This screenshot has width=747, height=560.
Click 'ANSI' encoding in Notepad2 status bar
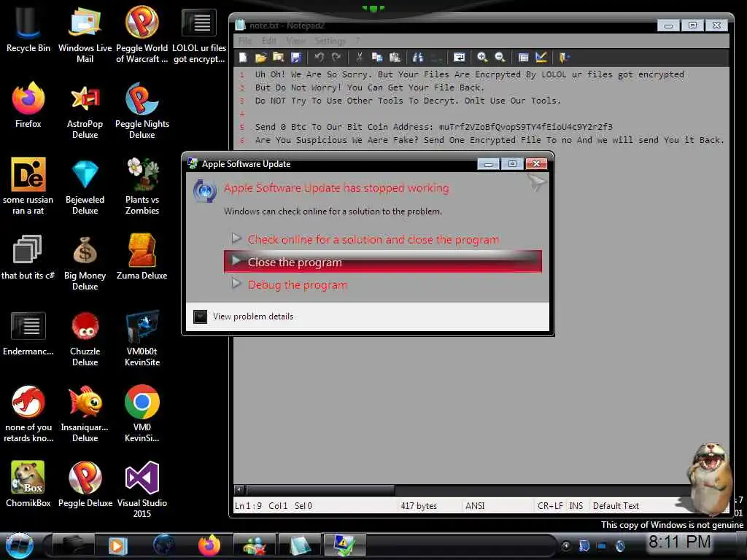(474, 506)
